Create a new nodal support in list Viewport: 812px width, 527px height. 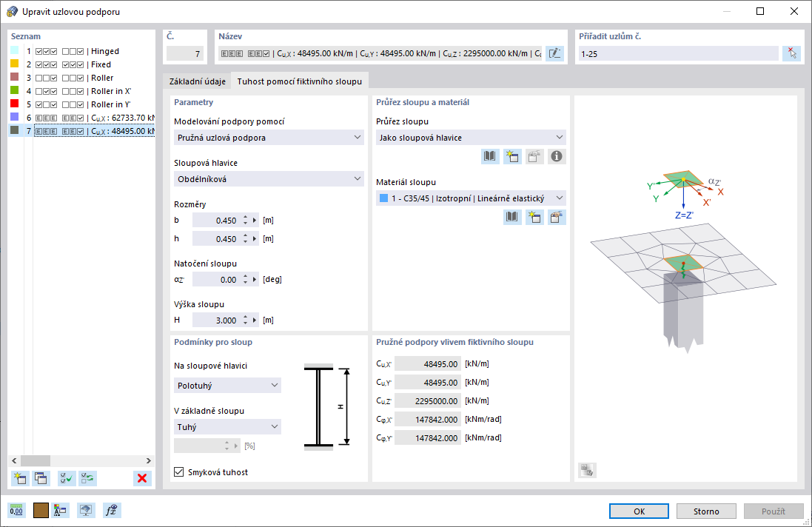coord(20,478)
